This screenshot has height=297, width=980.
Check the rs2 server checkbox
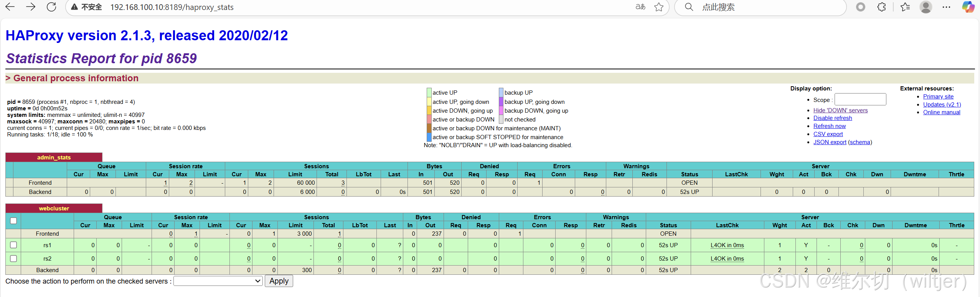13,258
